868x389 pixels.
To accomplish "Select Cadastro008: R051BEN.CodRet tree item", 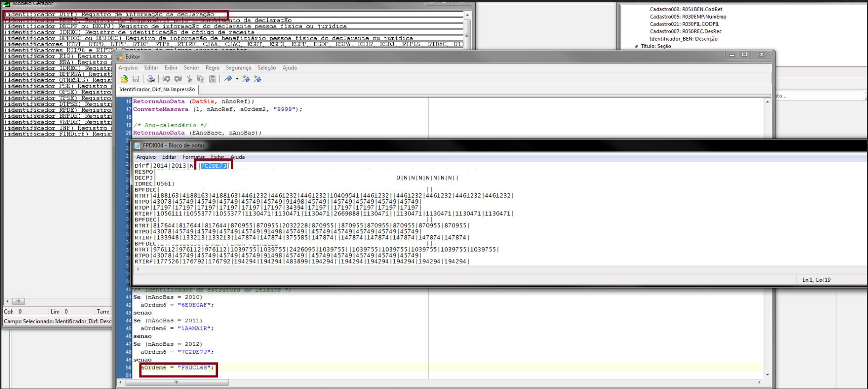I will (686, 9).
